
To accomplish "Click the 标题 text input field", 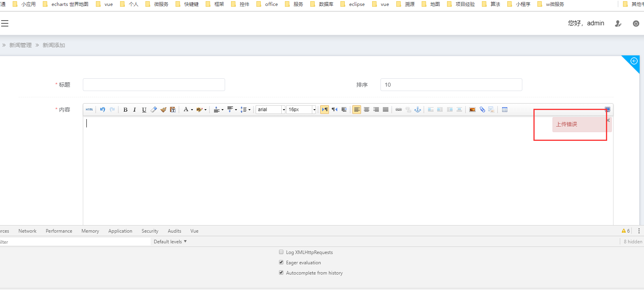I will (x=154, y=85).
